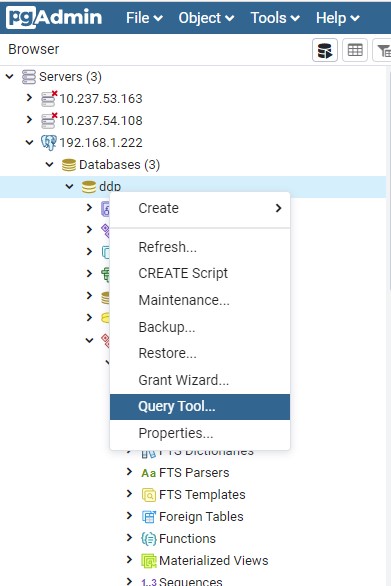Screen dimensions: 391x586
Task: Open the Tools menu
Action: [275, 18]
